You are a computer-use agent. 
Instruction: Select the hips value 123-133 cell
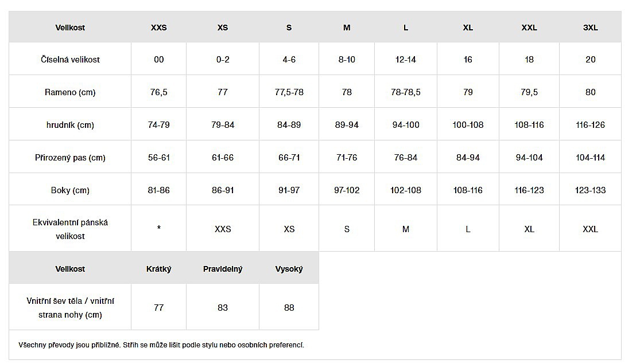pos(590,190)
